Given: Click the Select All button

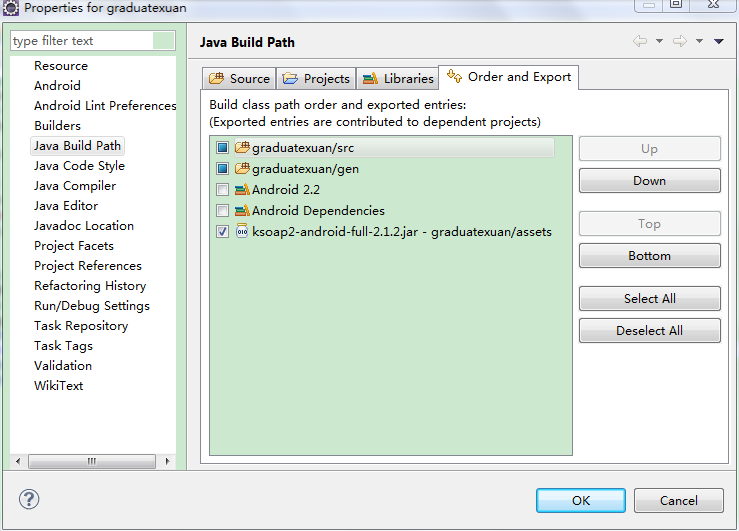Looking at the screenshot, I should pyautogui.click(x=649, y=299).
